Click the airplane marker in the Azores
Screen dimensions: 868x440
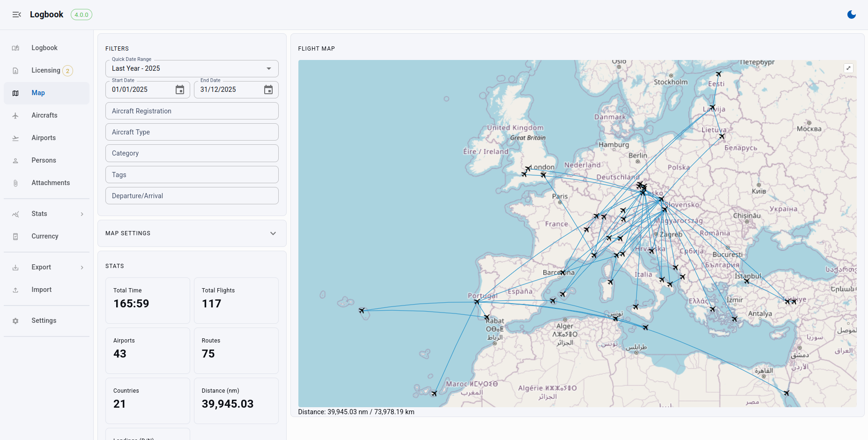(362, 310)
